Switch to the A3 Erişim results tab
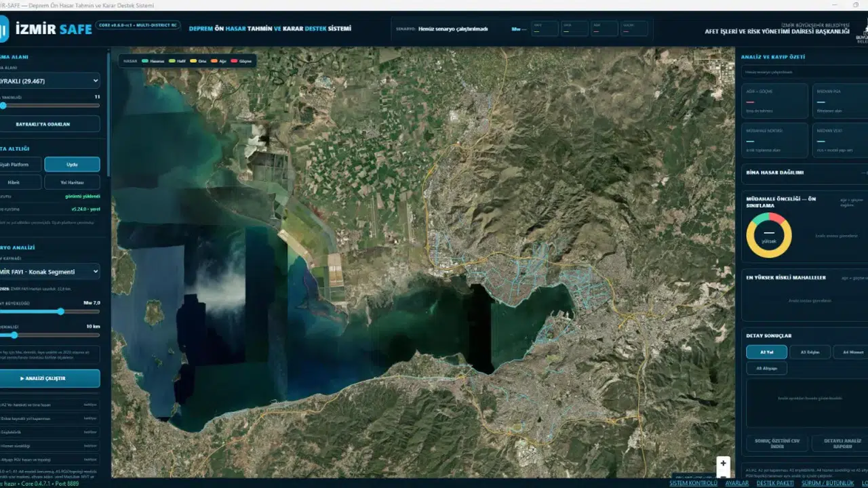 click(x=810, y=352)
